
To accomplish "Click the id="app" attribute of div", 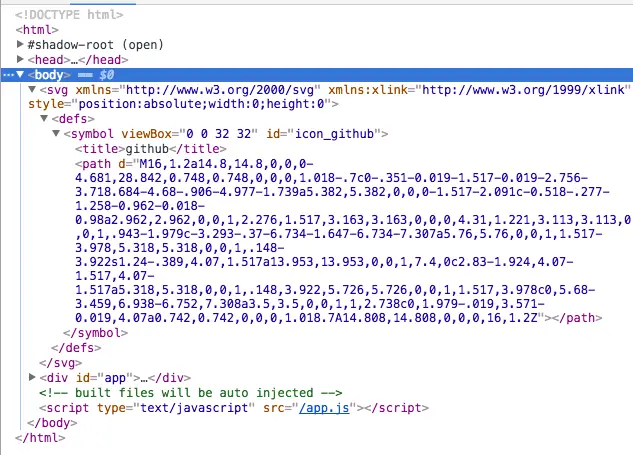I will (104, 378).
